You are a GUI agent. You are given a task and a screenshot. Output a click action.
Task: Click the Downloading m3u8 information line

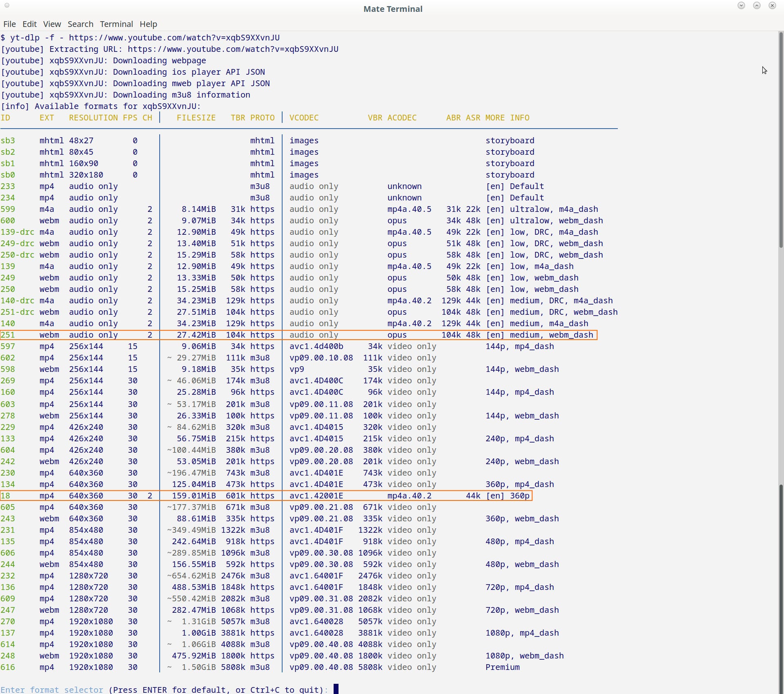pos(125,95)
